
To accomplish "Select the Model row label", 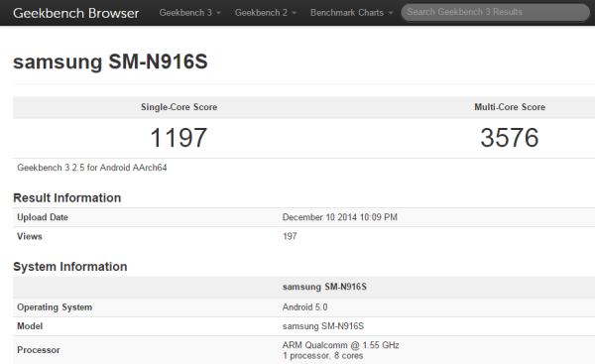I will coord(30,326).
